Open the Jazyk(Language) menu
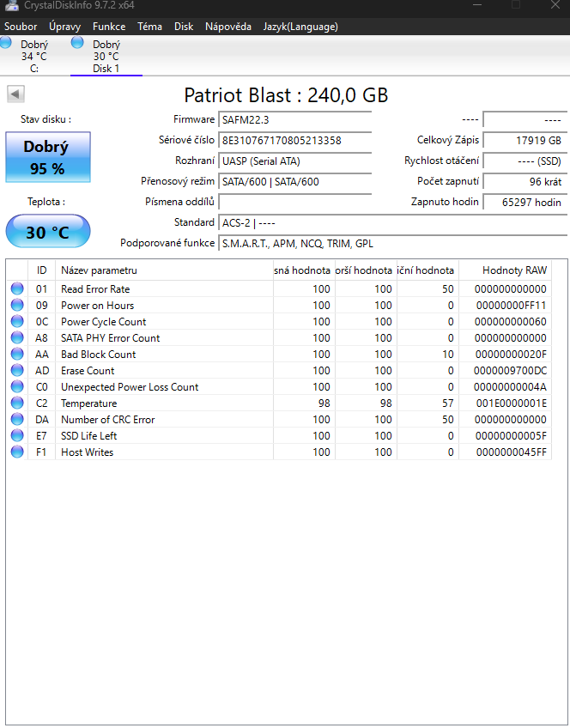 [300, 26]
